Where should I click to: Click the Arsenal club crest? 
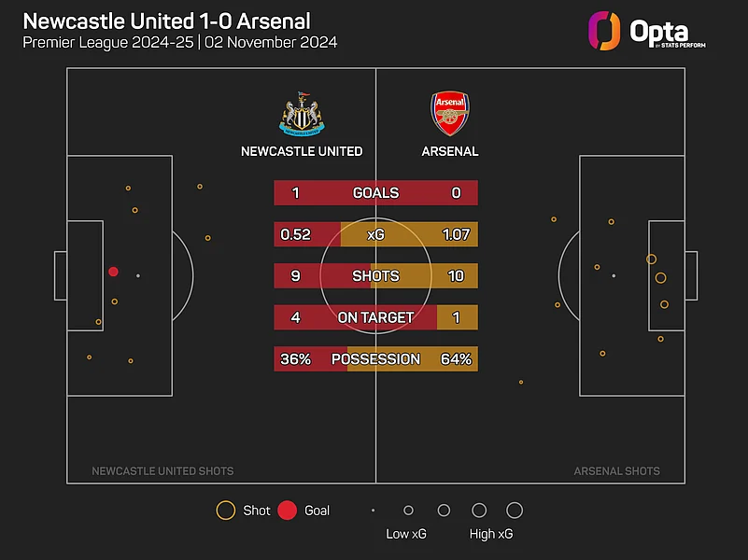pyautogui.click(x=450, y=114)
